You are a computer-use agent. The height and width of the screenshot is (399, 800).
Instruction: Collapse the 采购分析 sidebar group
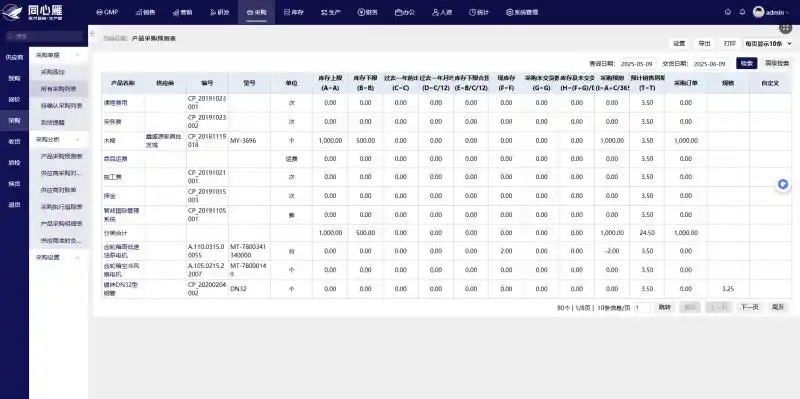tap(78, 139)
